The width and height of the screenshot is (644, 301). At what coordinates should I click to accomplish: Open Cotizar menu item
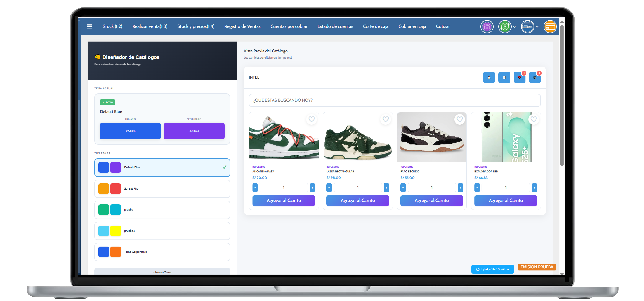coord(443,26)
